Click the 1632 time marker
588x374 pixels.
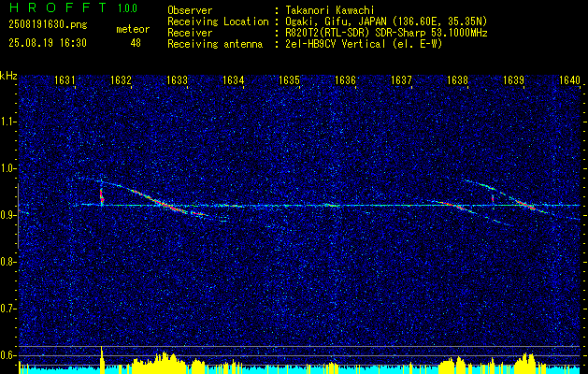(121, 80)
